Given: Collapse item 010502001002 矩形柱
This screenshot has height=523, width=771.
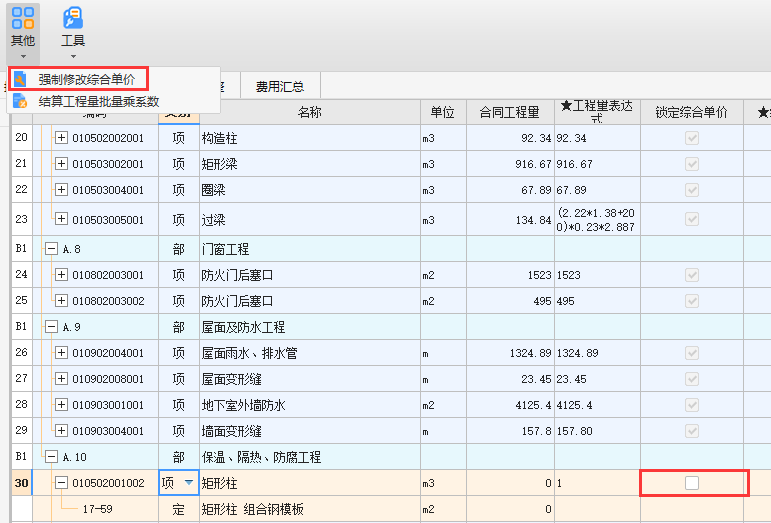Looking at the screenshot, I should [61, 483].
